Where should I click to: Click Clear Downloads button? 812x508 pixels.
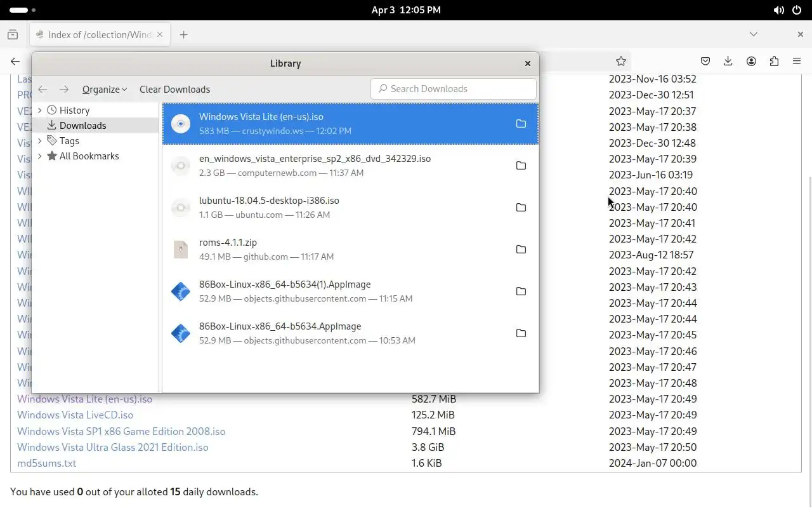tap(174, 90)
